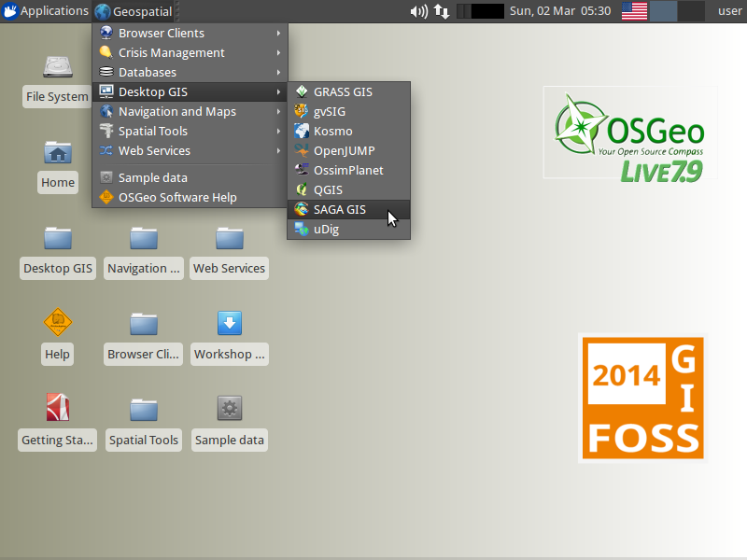747x560 pixels.
Task: Open the Applications menu button
Action: point(46,11)
